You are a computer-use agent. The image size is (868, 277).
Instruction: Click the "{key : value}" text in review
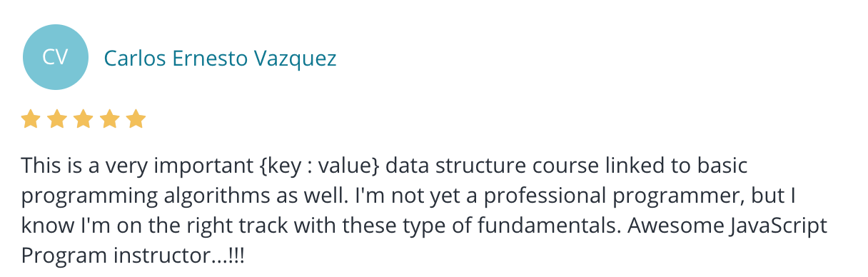coord(322,166)
